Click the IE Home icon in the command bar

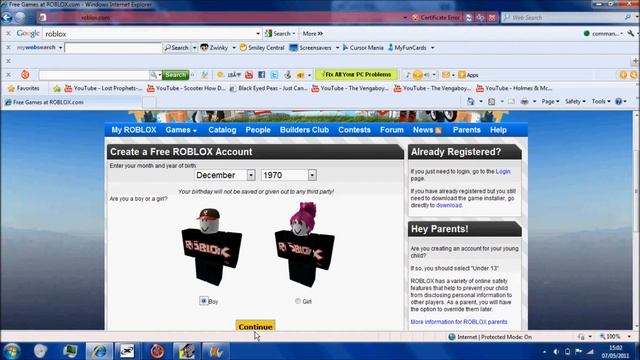[x=471, y=102]
